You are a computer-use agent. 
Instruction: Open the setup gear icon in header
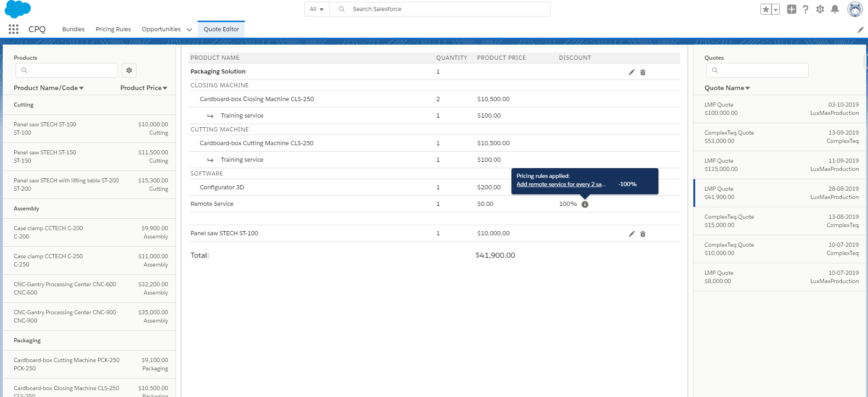[x=820, y=9]
